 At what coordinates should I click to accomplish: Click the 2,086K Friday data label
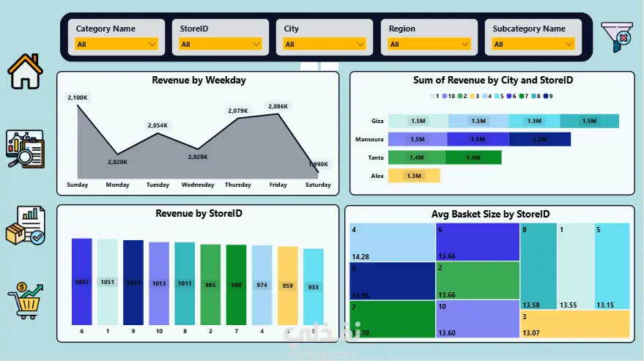pos(278,106)
